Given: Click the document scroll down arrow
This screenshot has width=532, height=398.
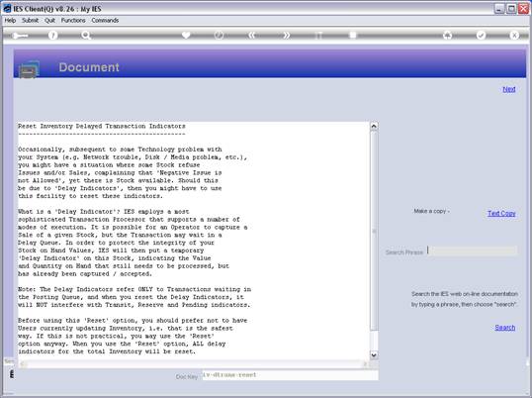Looking at the screenshot, I should pyautogui.click(x=374, y=355).
